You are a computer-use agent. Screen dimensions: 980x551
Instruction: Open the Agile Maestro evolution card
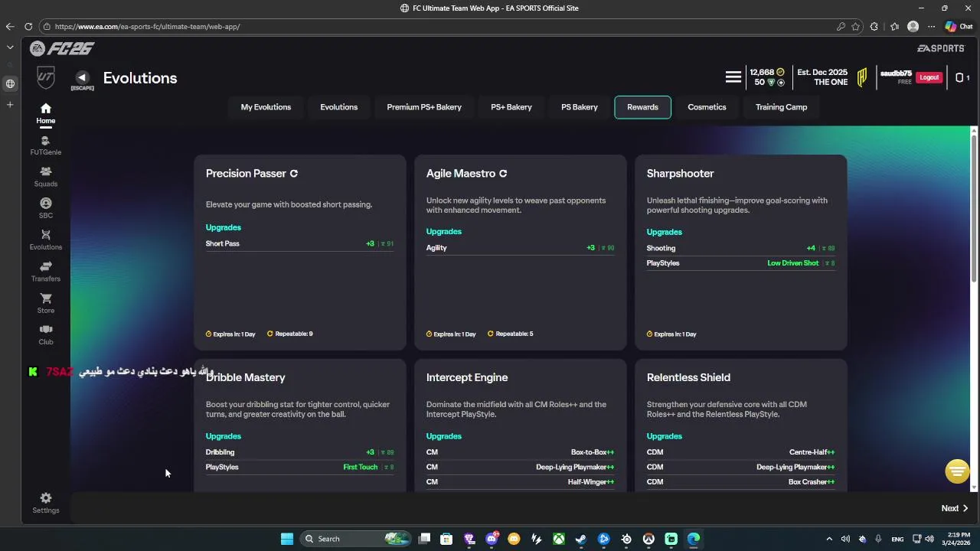point(521,253)
